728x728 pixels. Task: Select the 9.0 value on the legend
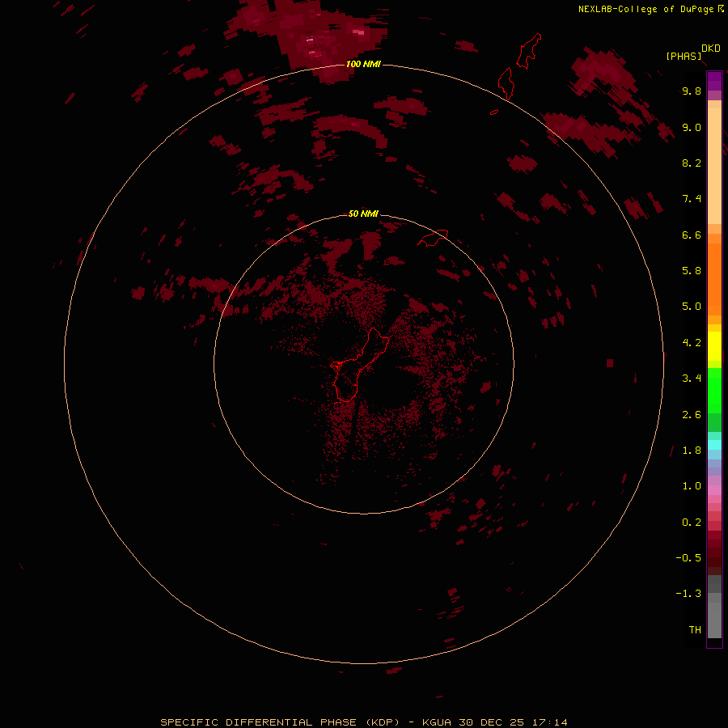[x=692, y=127]
